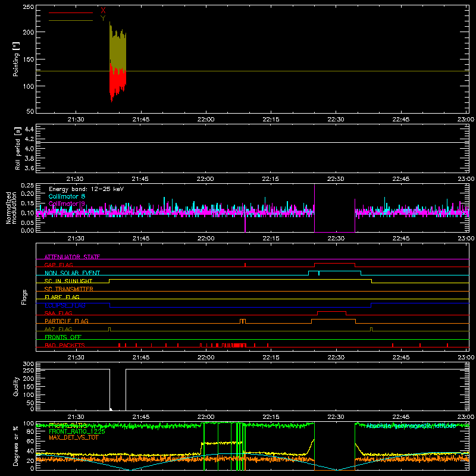The image size is (476, 476).
Task: Click the 22:30 label under Normalized modulation plot
Action: (336, 239)
